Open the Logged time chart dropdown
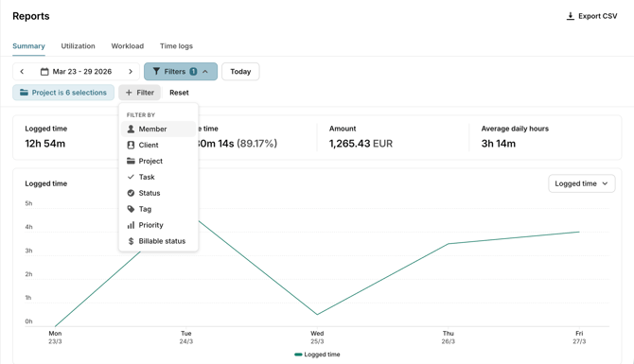The image size is (634, 364). coord(581,183)
